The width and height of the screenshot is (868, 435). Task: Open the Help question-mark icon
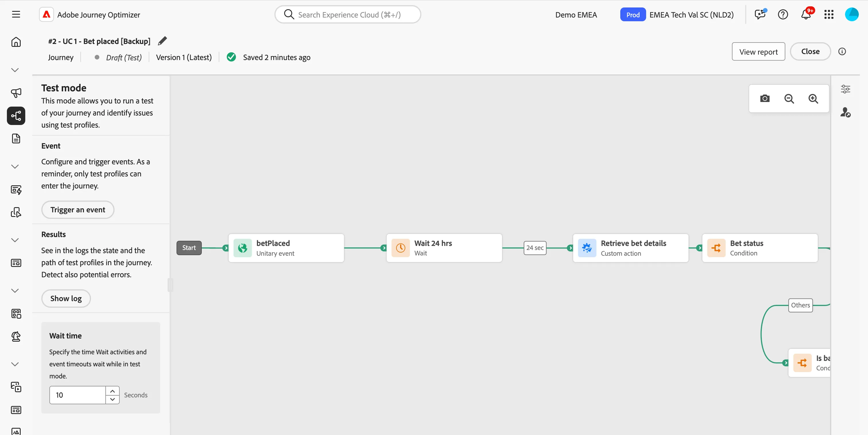[783, 14]
